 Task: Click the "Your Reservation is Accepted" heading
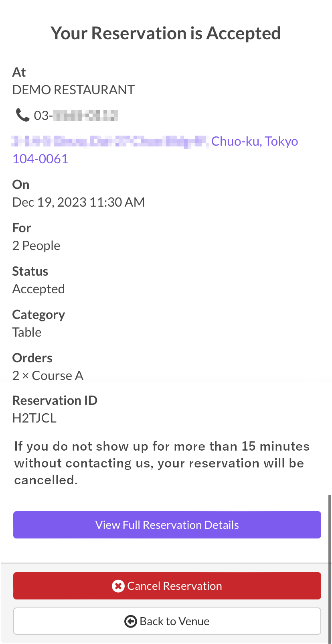[x=166, y=33]
